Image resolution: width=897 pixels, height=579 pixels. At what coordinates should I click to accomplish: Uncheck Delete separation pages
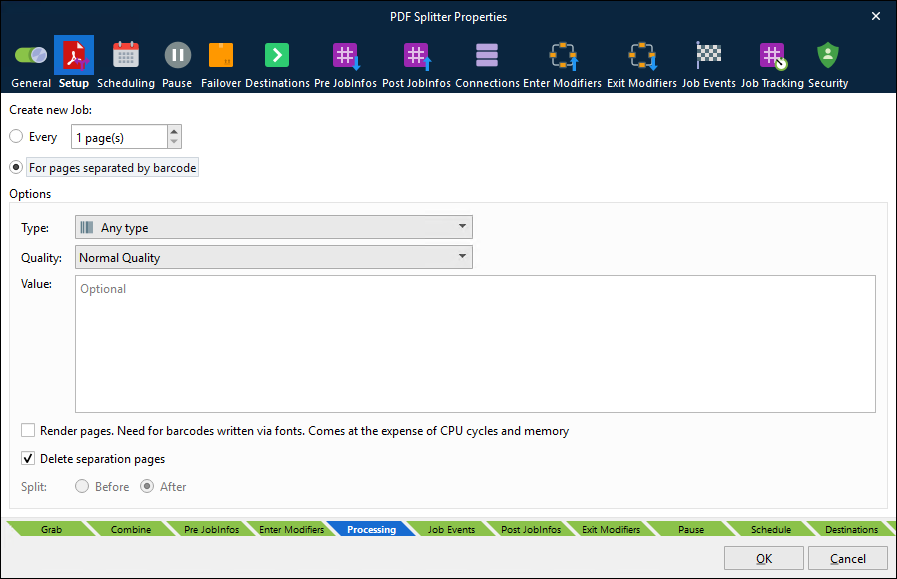pos(28,458)
